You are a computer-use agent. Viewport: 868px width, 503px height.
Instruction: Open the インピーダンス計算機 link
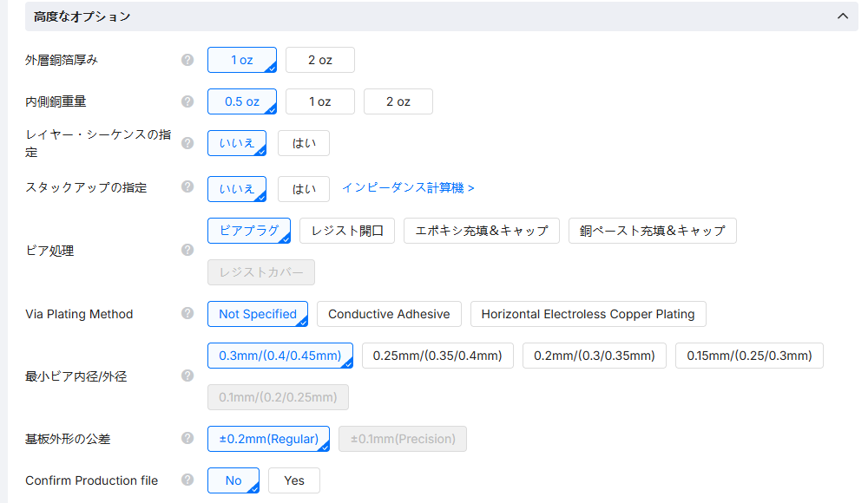pos(408,188)
